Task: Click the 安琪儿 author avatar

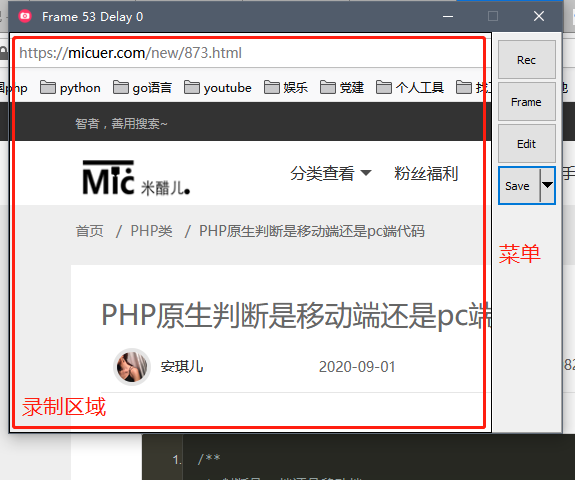Action: pos(132,367)
